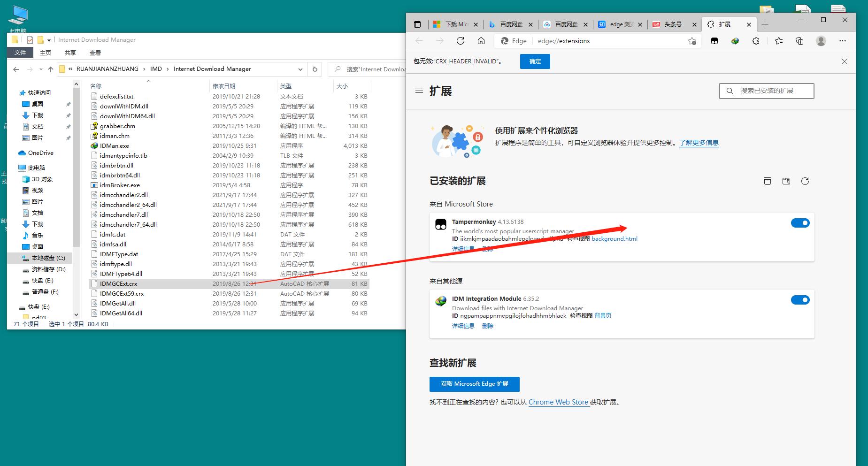Image resolution: width=868 pixels, height=466 pixels.
Task: Open Edge settings and more menu
Action: [843, 41]
